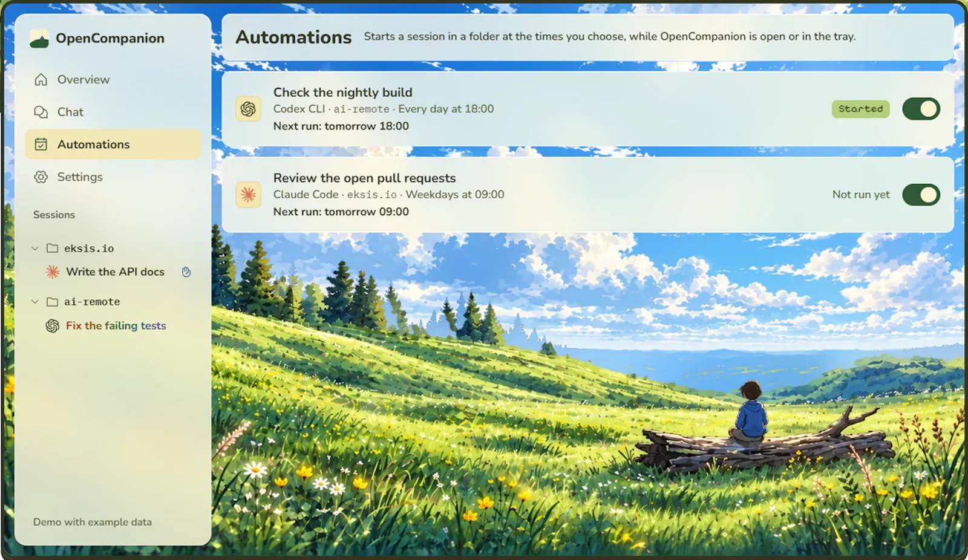Collapse the ai-remote sessions folder
968x560 pixels.
click(x=35, y=301)
